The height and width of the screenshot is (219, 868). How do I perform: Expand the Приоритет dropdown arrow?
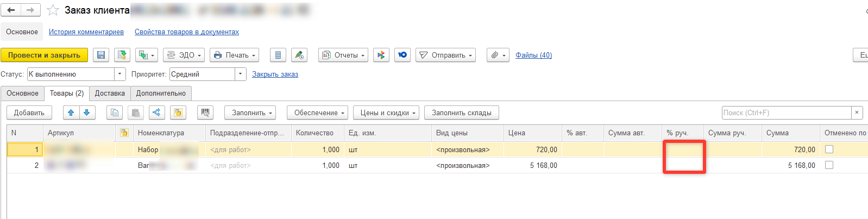(241, 74)
